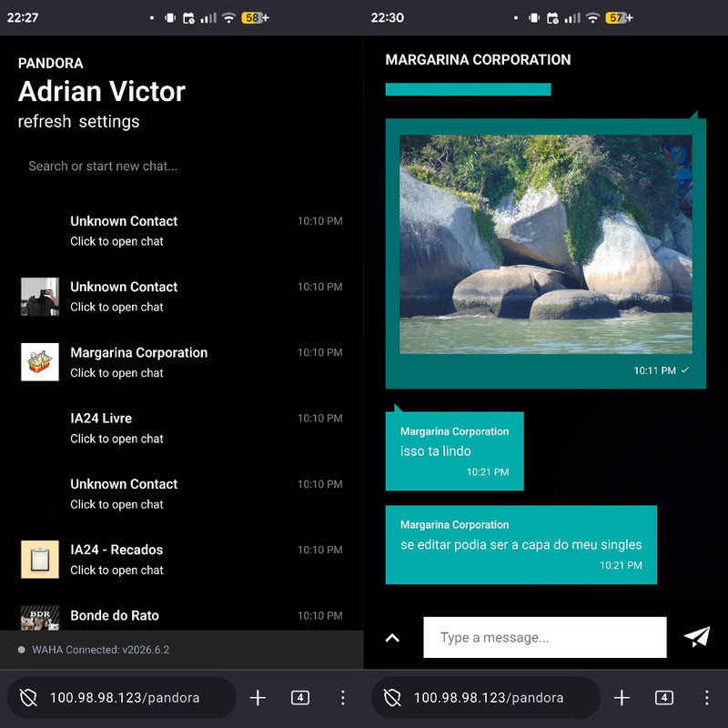Open left browser three-dot menu
The width and height of the screenshot is (728, 728).
[x=343, y=697]
